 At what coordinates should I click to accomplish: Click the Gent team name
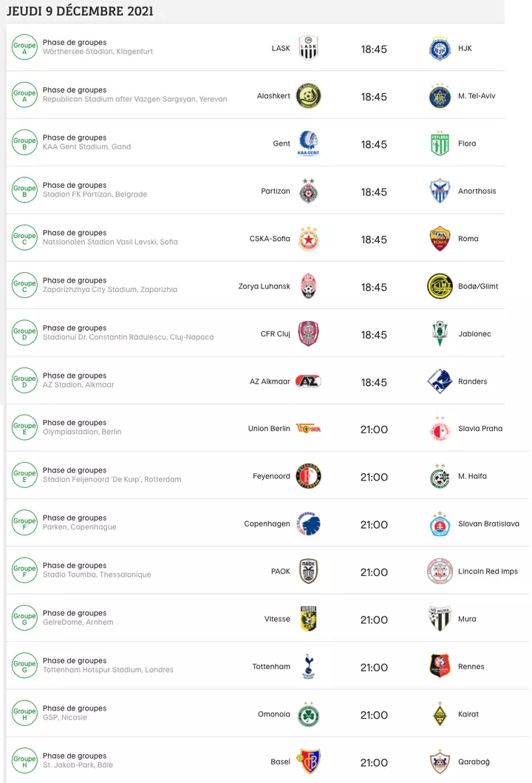tap(281, 143)
